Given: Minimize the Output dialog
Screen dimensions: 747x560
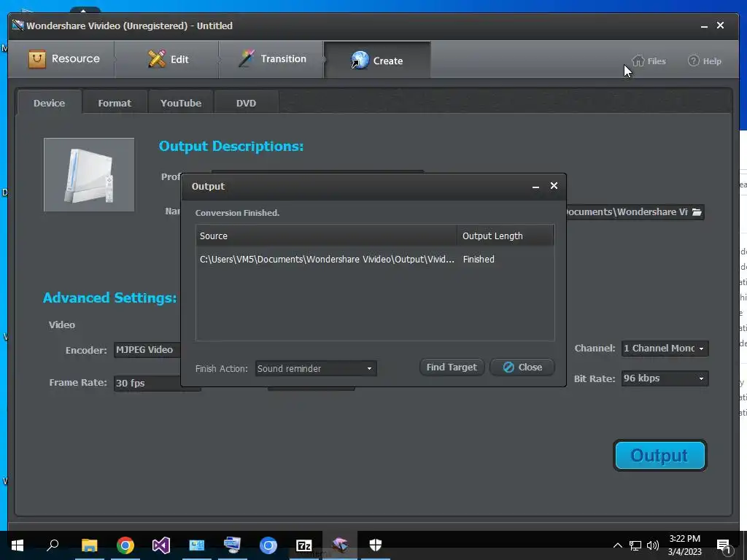Looking at the screenshot, I should (x=535, y=187).
